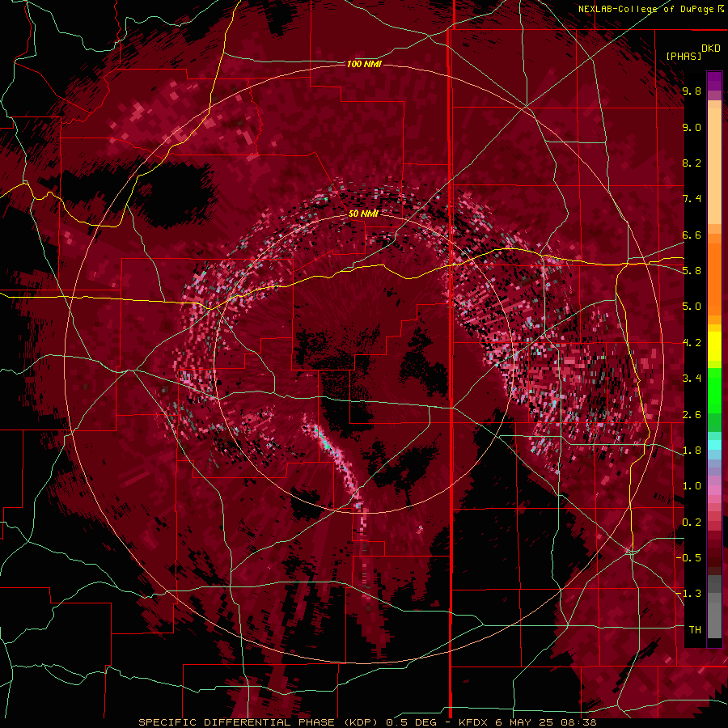Screen dimensions: 728x728
Task: Click the 9.8 scale value
Action: click(692, 91)
